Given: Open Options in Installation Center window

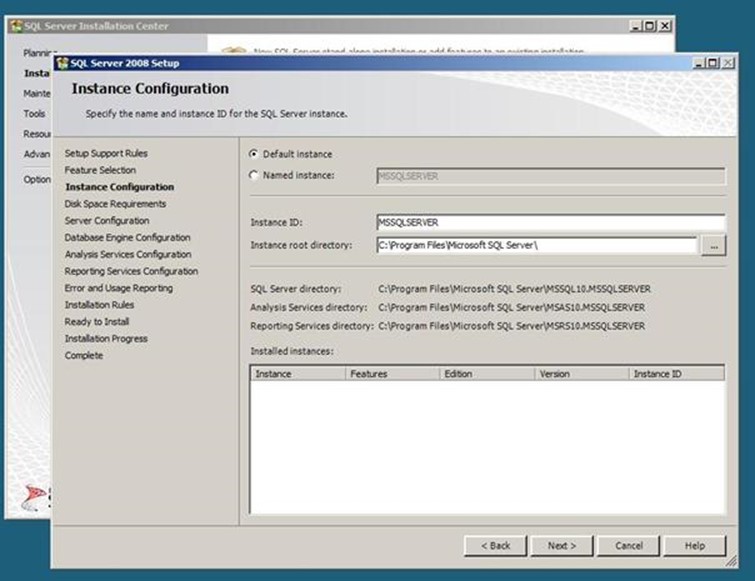Looking at the screenshot, I should (37, 179).
